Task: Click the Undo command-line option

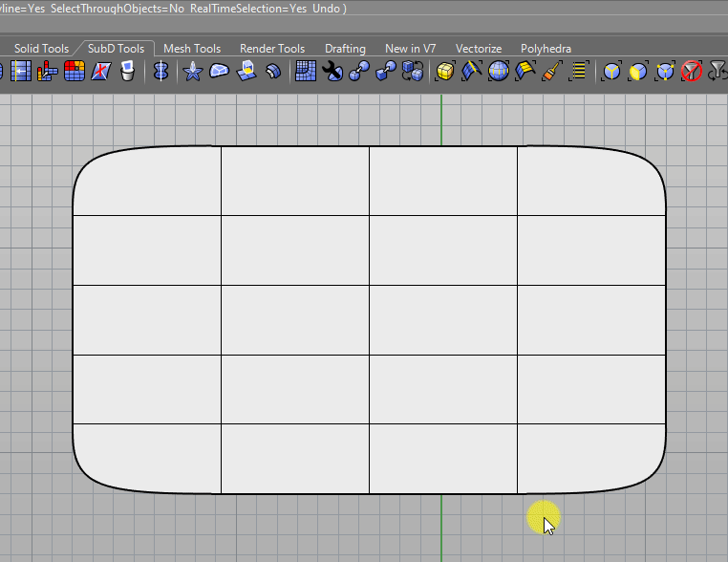Action: click(326, 9)
